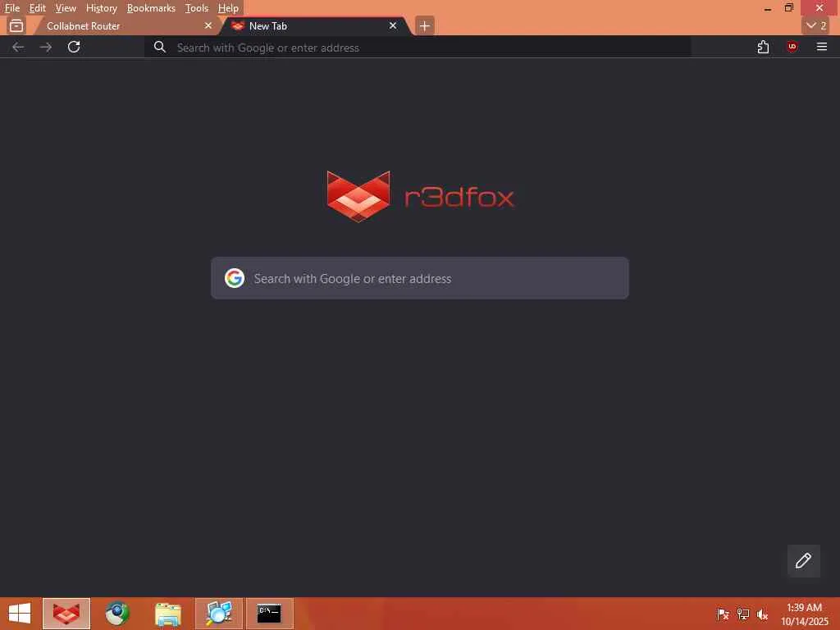Image resolution: width=840 pixels, height=630 pixels.
Task: Minimize the r3dfox browser window
Action: pos(768,8)
